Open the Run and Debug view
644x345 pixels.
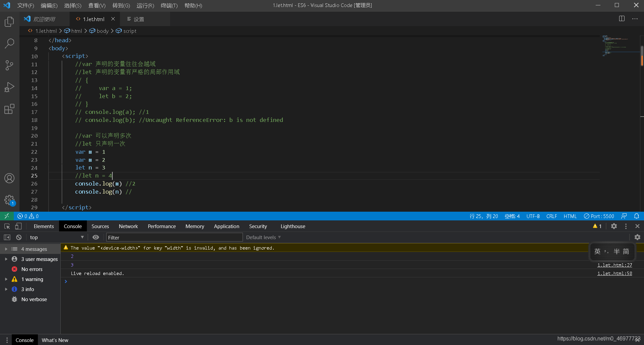9,87
